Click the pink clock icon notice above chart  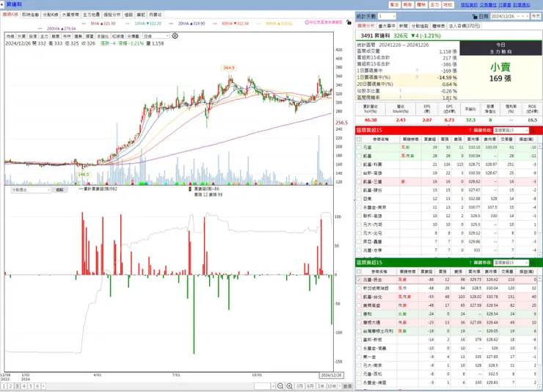coord(307,22)
